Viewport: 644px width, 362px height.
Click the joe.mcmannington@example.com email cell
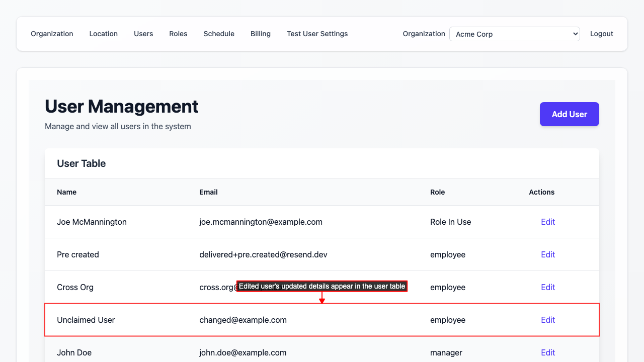point(261,222)
